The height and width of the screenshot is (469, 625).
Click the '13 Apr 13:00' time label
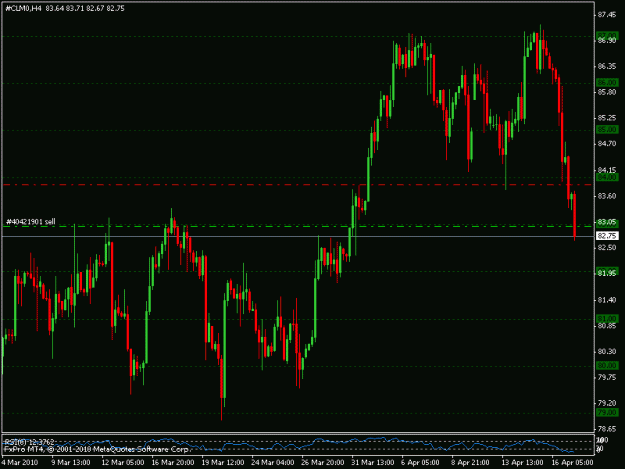523,463
